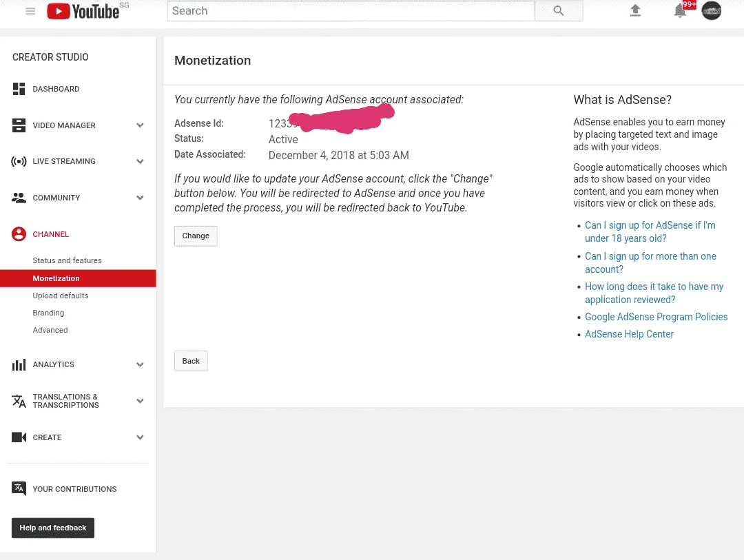
Task: Expand the Translations & Transcriptions chevron
Action: (x=140, y=401)
